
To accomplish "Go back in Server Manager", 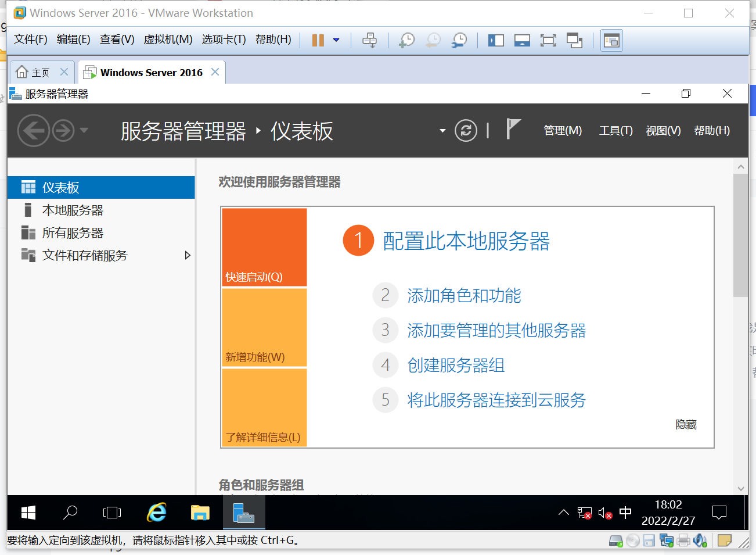I will [x=33, y=131].
